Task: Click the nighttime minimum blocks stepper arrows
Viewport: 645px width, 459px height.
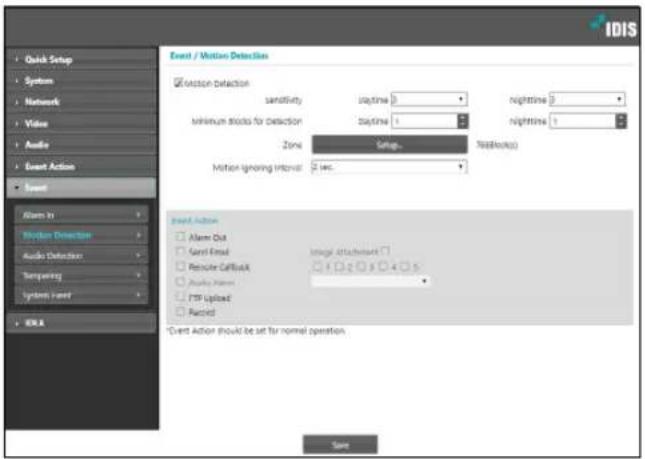Action: (x=621, y=121)
